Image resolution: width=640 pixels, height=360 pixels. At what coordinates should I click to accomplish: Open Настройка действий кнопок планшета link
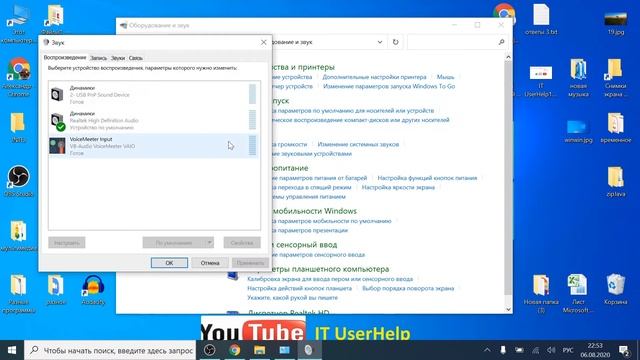point(299,288)
